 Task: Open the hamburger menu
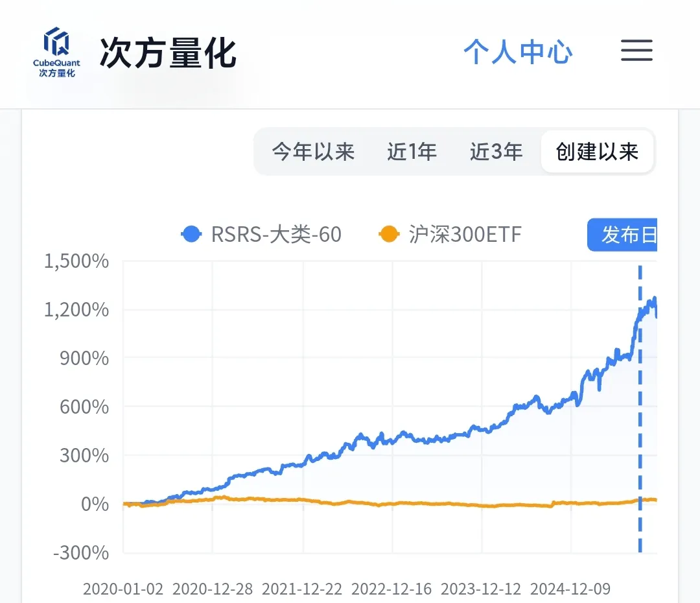636,51
